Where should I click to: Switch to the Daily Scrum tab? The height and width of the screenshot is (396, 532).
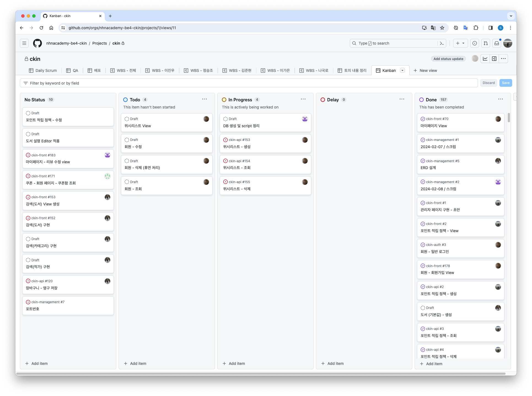(x=43, y=70)
